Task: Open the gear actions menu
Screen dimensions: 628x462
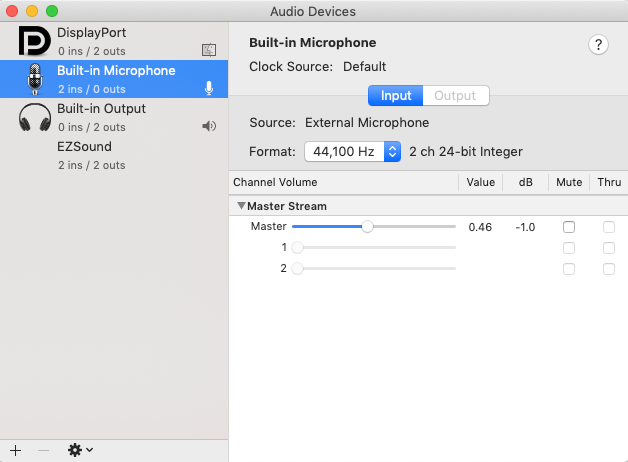Action: point(79,450)
